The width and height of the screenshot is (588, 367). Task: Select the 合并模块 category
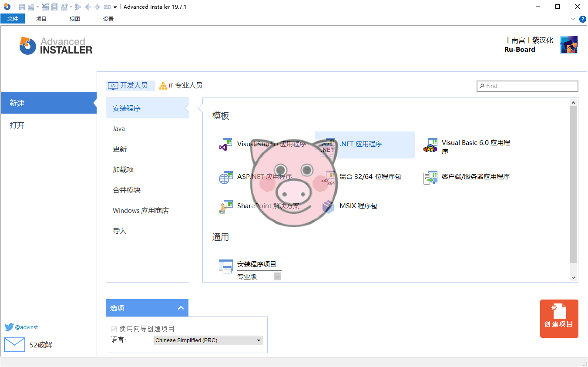148,190
